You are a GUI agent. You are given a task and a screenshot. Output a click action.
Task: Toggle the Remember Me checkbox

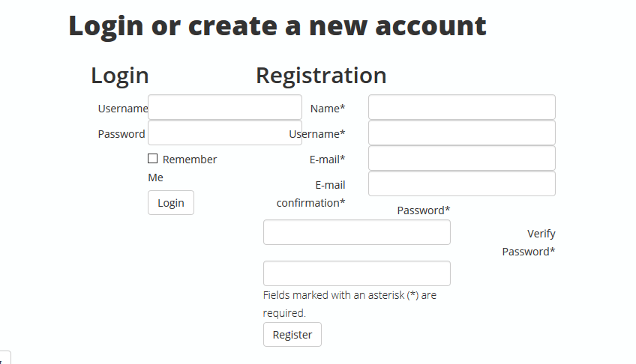153,159
